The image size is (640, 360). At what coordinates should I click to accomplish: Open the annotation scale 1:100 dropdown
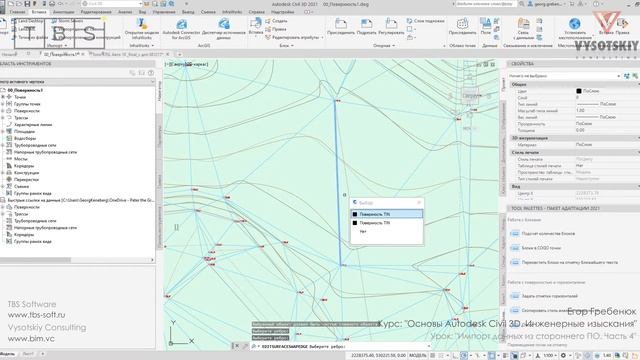click(549, 356)
